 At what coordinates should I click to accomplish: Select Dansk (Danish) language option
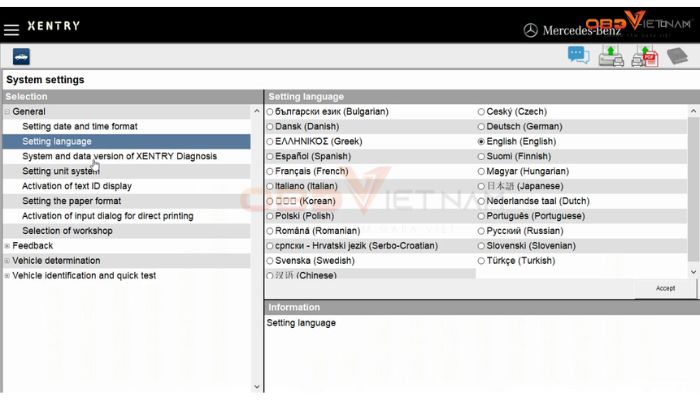click(270, 127)
